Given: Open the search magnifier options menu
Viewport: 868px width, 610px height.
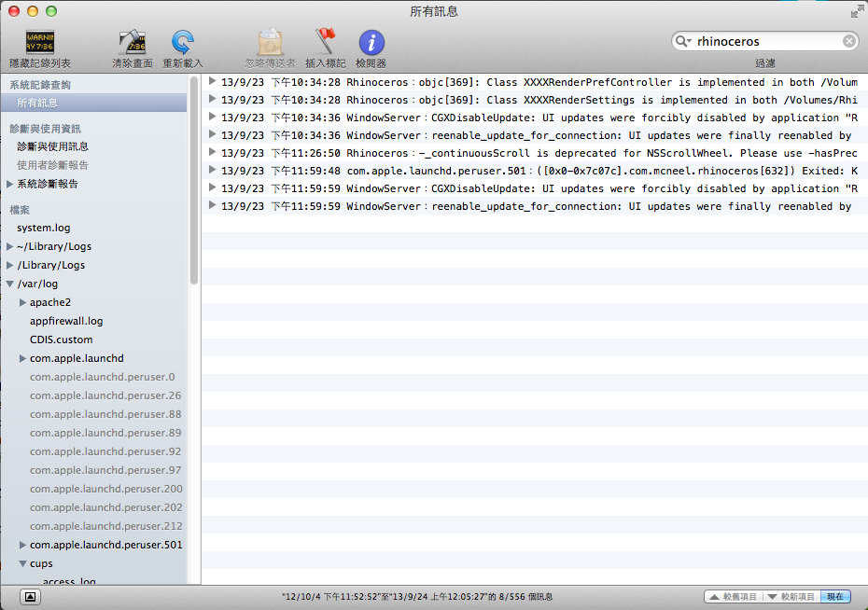Looking at the screenshot, I should click(x=683, y=41).
